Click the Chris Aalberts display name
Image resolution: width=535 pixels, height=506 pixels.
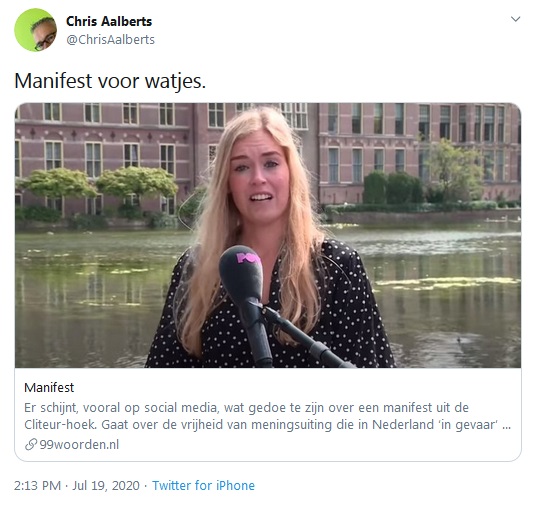[x=109, y=21]
